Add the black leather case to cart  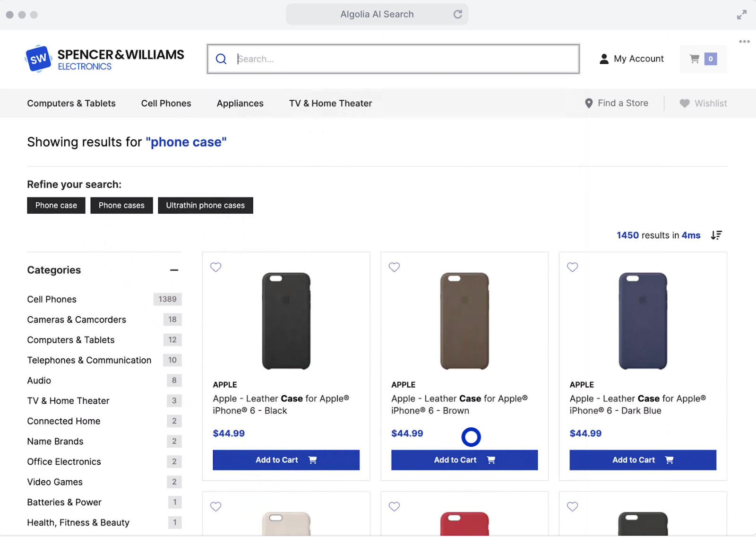point(286,459)
